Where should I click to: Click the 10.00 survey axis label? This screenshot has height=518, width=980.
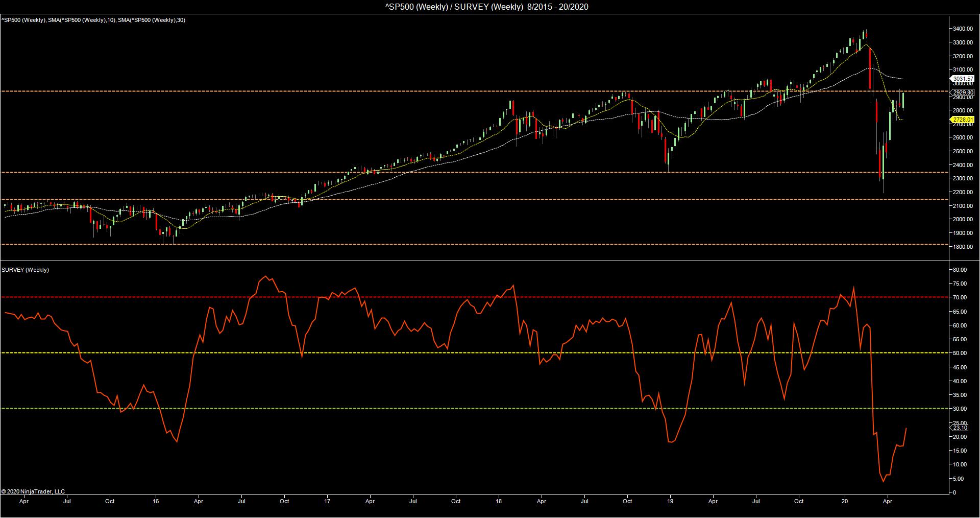pyautogui.click(x=960, y=464)
